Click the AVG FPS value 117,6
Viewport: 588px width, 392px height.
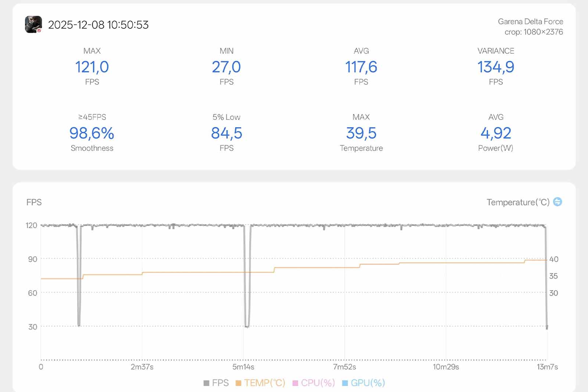pyautogui.click(x=361, y=67)
